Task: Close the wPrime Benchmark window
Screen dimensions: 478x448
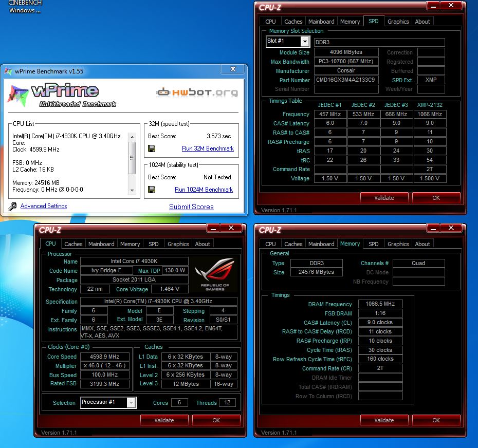Action: click(233, 69)
